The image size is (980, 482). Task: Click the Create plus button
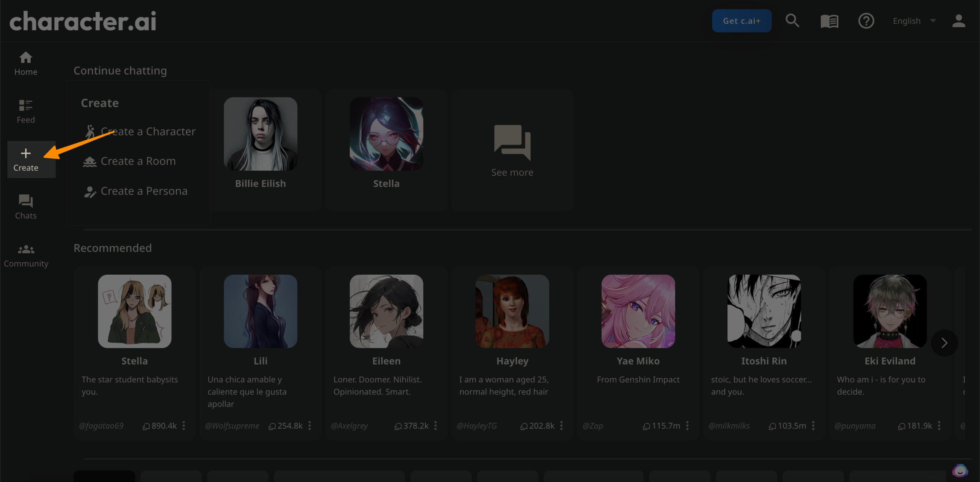coord(26,160)
